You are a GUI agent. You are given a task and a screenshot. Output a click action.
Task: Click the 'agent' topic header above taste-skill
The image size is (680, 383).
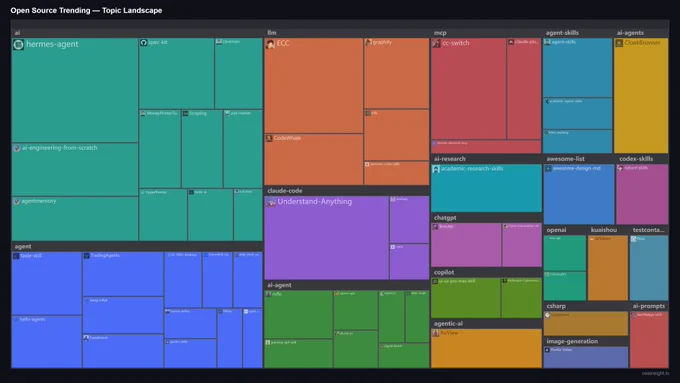23,246
